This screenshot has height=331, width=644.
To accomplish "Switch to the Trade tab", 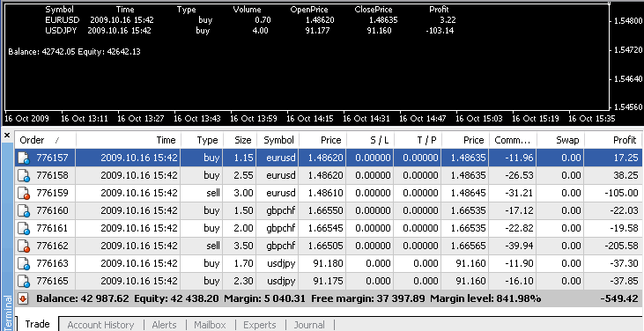I will point(37,324).
